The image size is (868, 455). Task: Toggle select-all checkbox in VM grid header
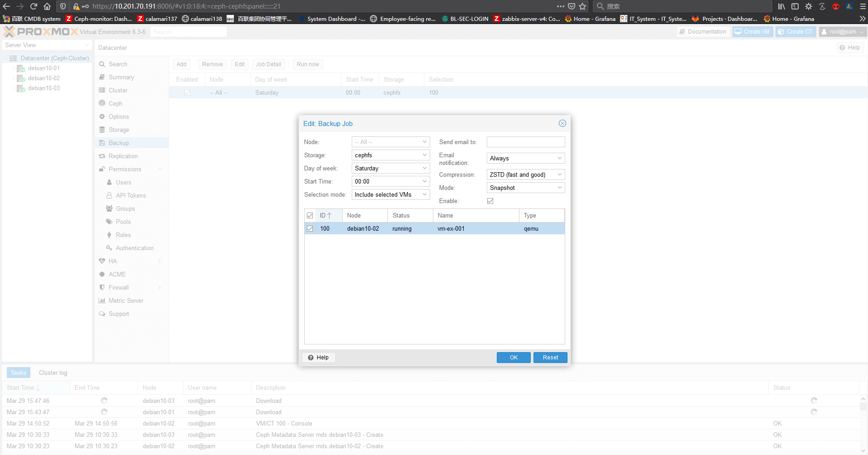pos(310,216)
